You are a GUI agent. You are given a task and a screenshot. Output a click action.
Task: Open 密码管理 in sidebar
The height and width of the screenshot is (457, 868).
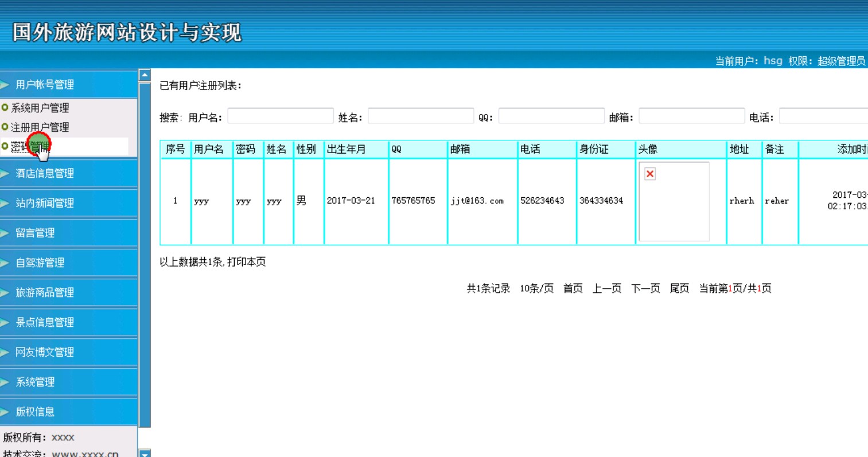click(x=30, y=147)
